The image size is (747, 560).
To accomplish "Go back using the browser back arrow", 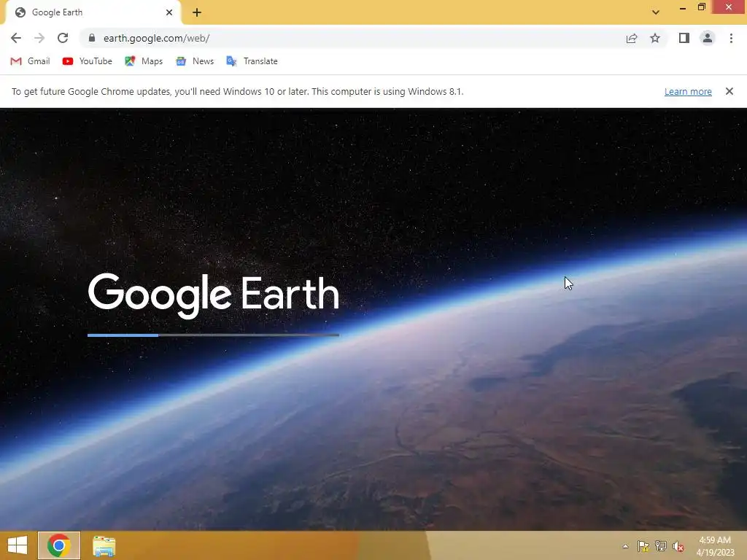I will (16, 38).
